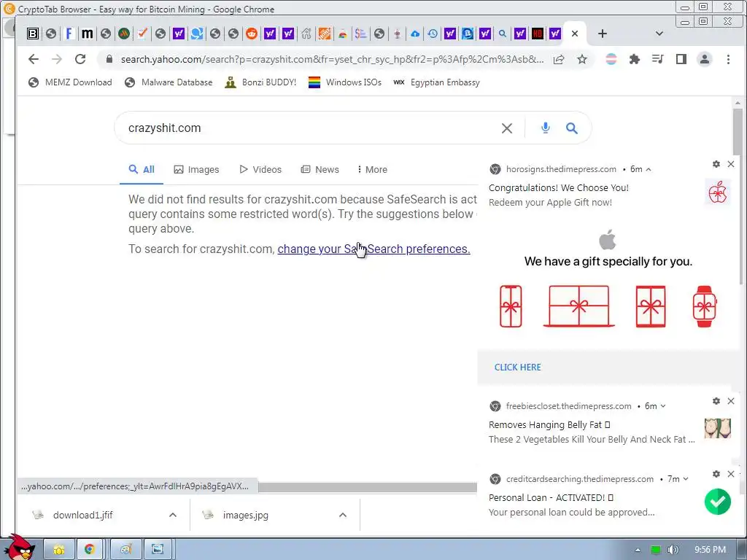Clear the crazyshit.com search query
This screenshot has width=747, height=560.
click(507, 128)
